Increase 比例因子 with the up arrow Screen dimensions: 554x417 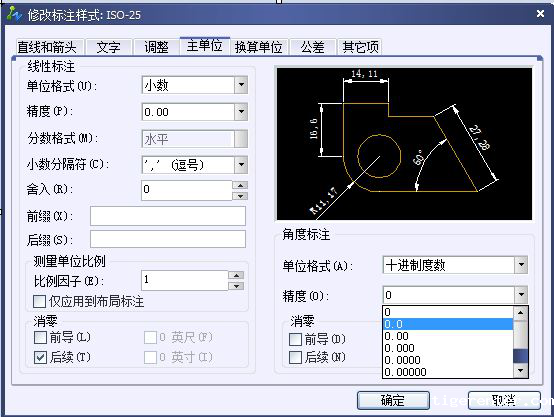coord(236,275)
